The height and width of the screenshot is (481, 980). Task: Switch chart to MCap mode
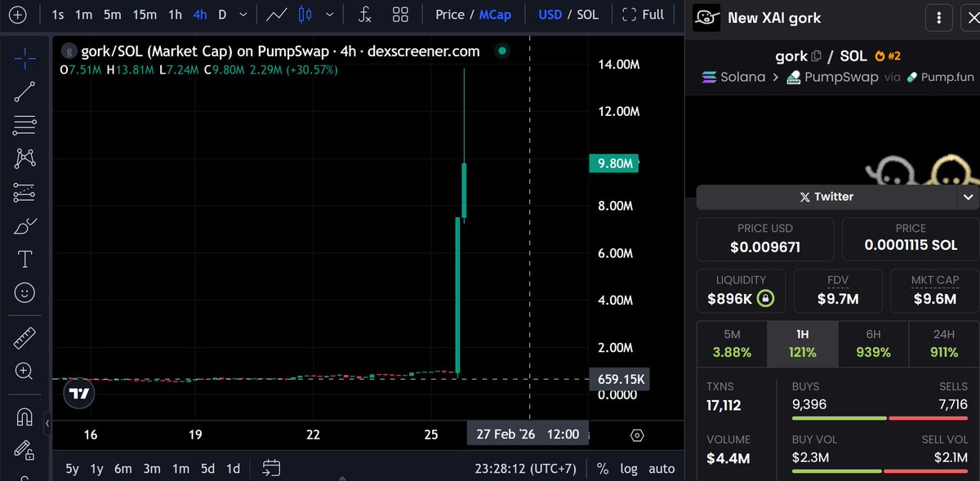point(495,15)
